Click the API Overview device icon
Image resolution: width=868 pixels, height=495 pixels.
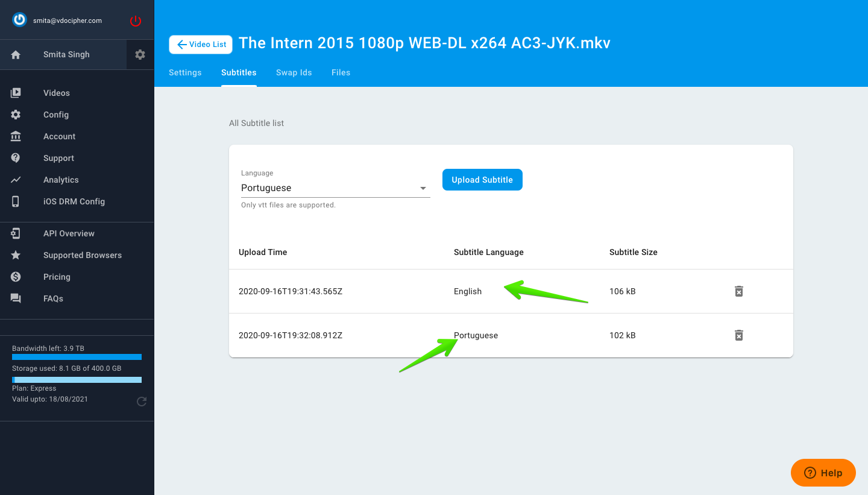pos(16,233)
